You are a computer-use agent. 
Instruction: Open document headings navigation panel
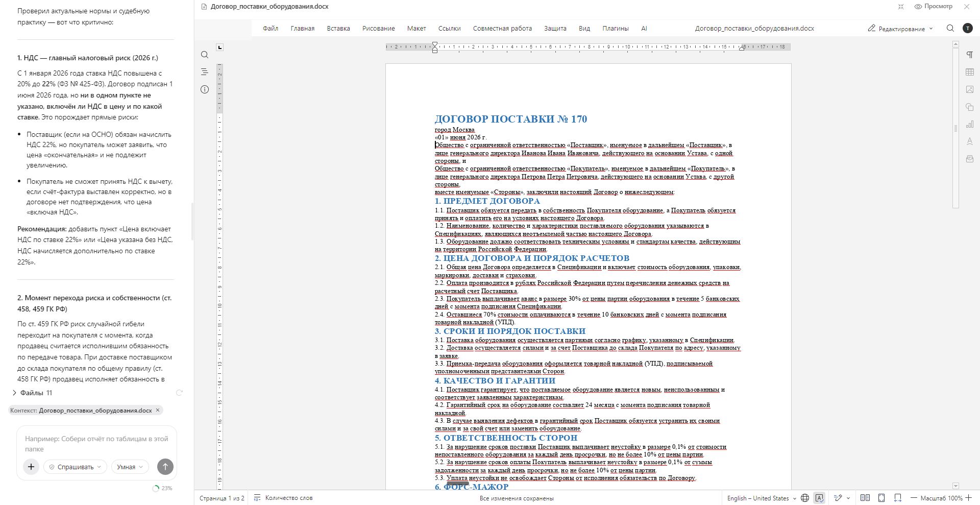205,72
